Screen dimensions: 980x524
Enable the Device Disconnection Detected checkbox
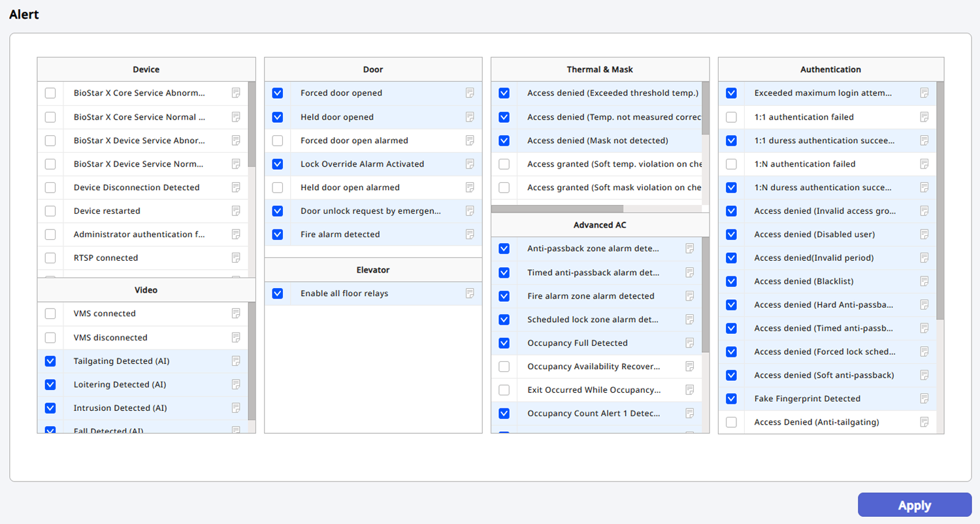(50, 188)
